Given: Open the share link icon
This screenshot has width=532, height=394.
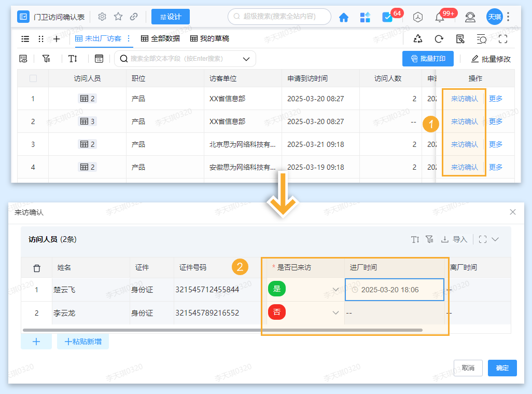Looking at the screenshot, I should pos(459,39).
